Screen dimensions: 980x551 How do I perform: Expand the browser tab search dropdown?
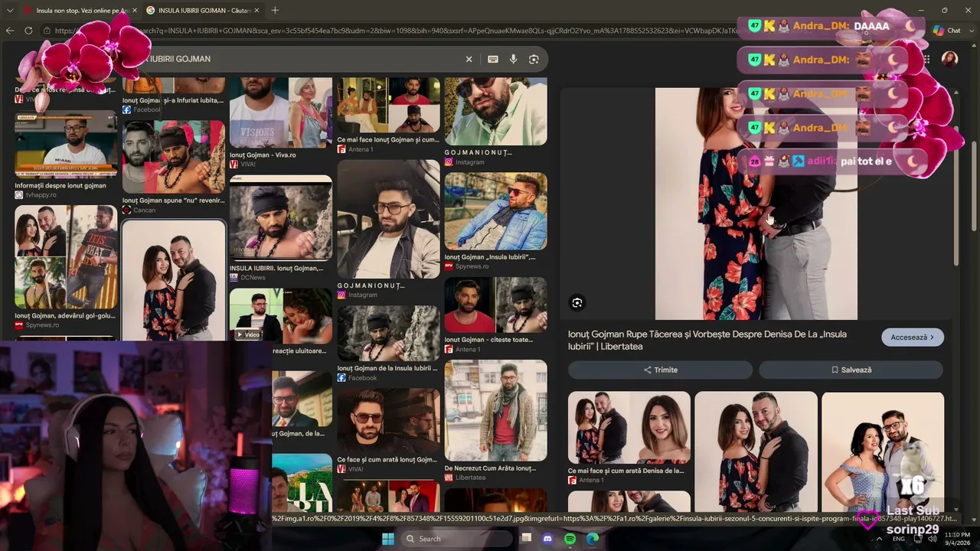click(x=9, y=10)
